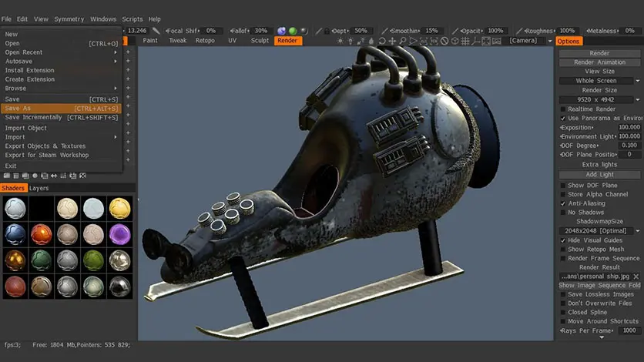Image resolution: width=644 pixels, height=362 pixels.
Task: Select the dark green shader sphere
Action: (x=41, y=260)
